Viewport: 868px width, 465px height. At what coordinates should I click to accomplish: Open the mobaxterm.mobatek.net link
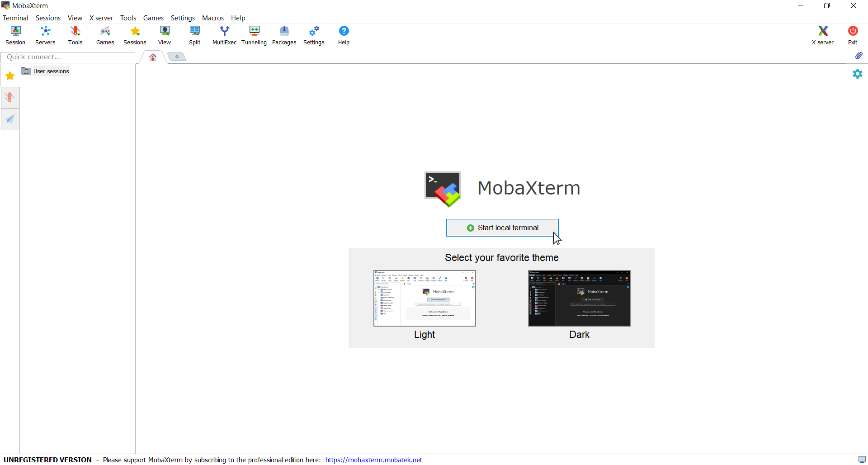[373, 460]
